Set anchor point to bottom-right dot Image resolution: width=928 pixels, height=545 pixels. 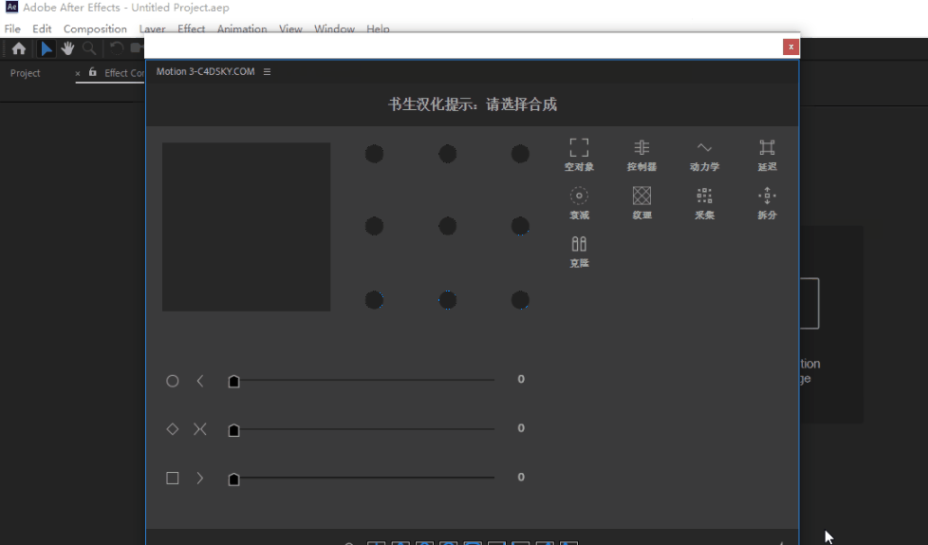pyautogui.click(x=520, y=300)
